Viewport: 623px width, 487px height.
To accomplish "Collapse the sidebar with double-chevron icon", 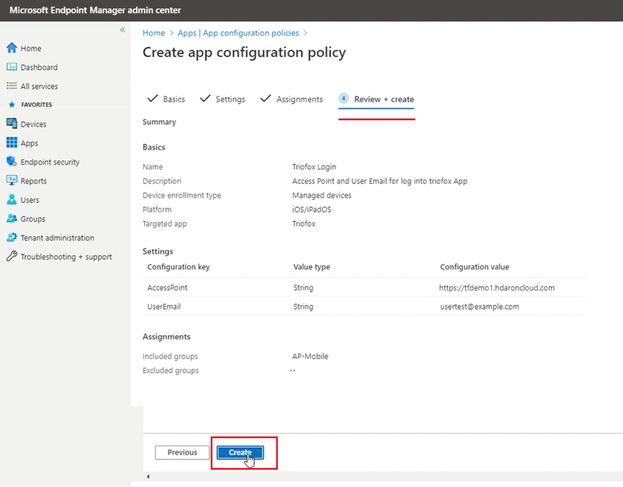I will tap(122, 30).
